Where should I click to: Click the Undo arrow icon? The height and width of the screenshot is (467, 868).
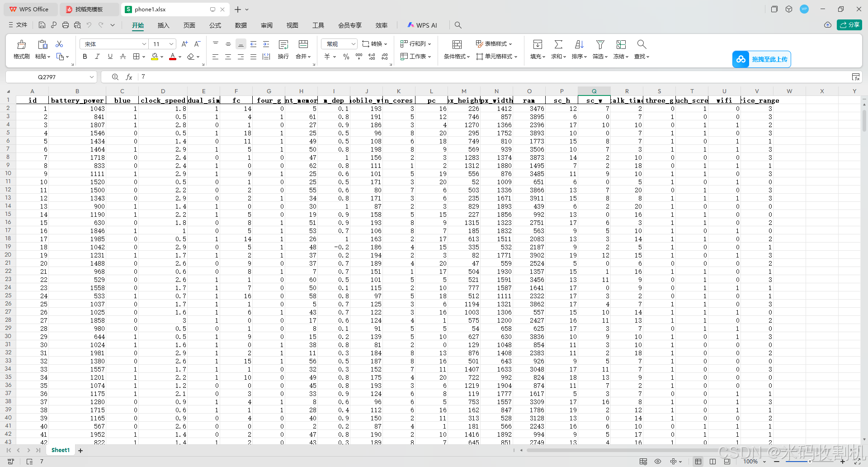[x=89, y=25]
